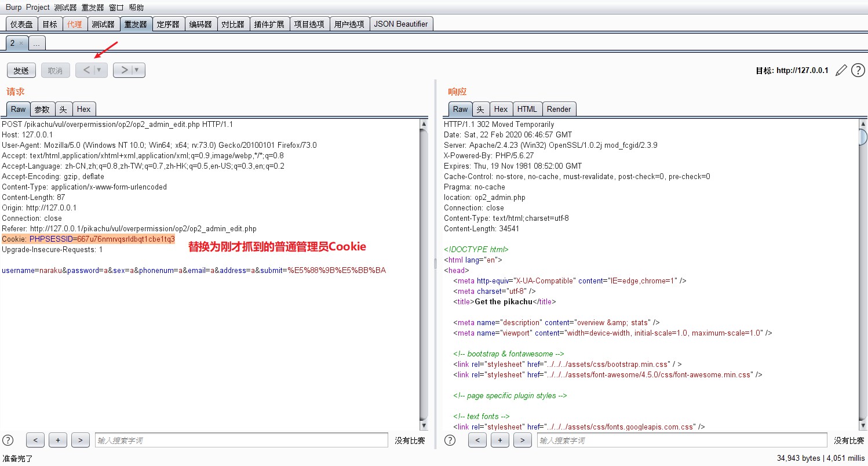Select repeater sub-tab 2
Screen dimensions: 868x466
[13, 43]
